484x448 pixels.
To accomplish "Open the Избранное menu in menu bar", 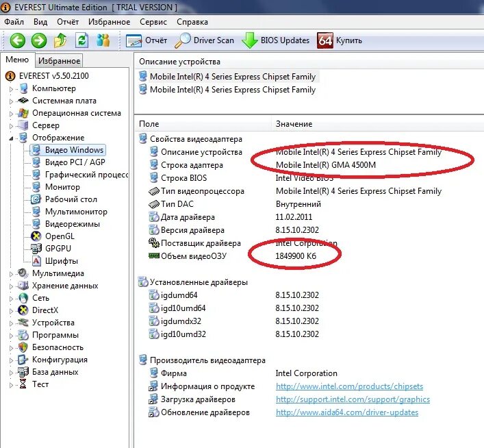I will (110, 22).
